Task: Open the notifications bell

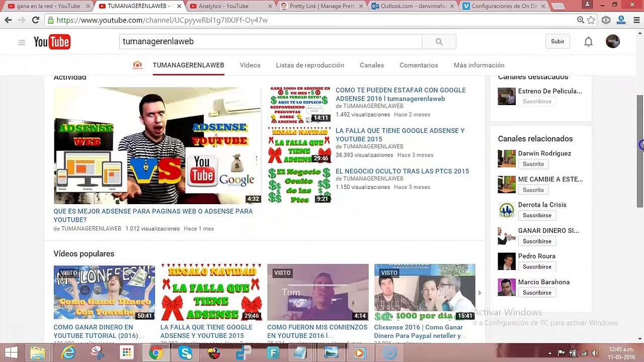Action: pos(588,42)
